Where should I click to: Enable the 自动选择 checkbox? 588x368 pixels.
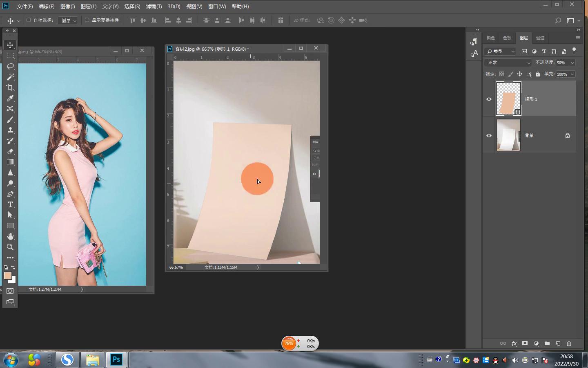coord(29,20)
